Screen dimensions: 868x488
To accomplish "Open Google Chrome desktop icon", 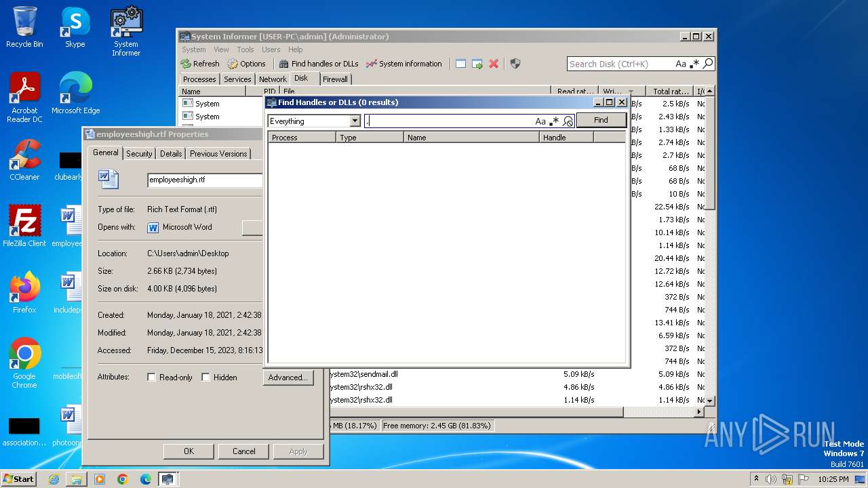I will pyautogui.click(x=24, y=363).
